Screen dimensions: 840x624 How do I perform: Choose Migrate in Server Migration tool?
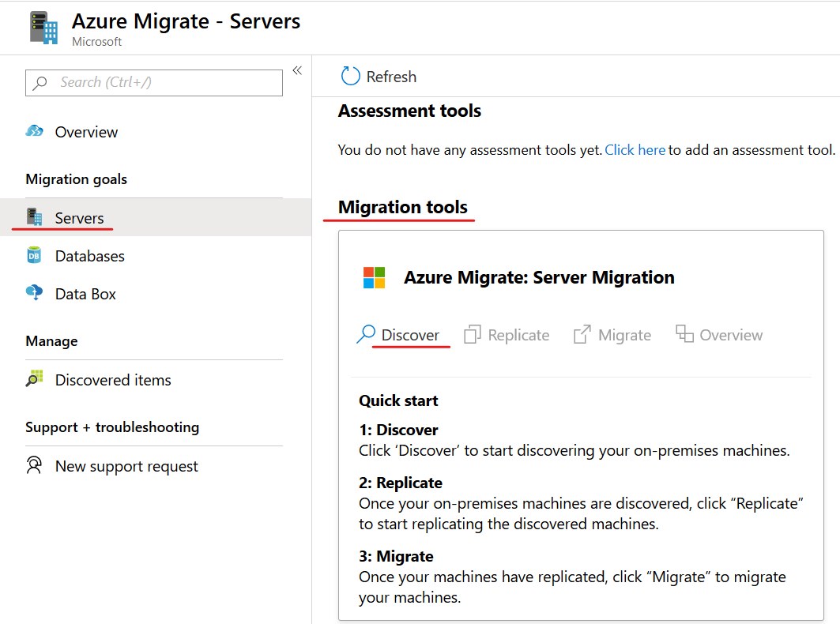click(624, 335)
